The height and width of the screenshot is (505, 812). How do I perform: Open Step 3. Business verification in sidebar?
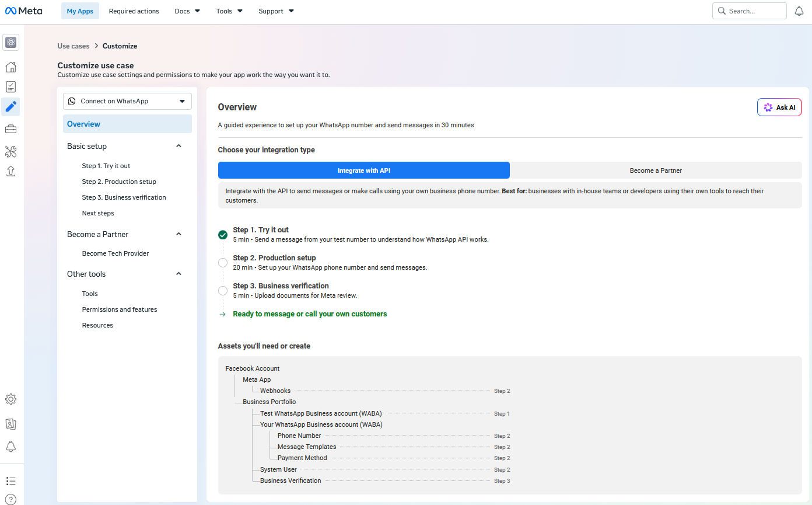pos(124,197)
